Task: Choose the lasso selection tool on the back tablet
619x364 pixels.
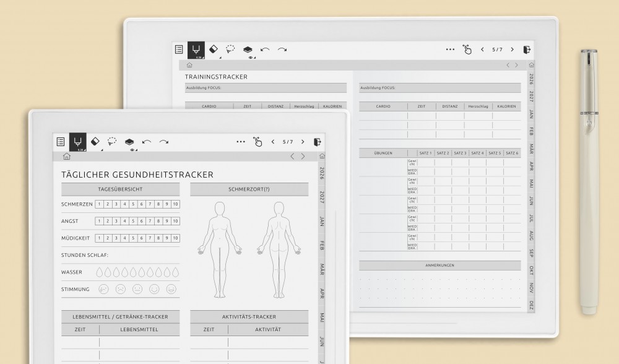Action: click(230, 49)
